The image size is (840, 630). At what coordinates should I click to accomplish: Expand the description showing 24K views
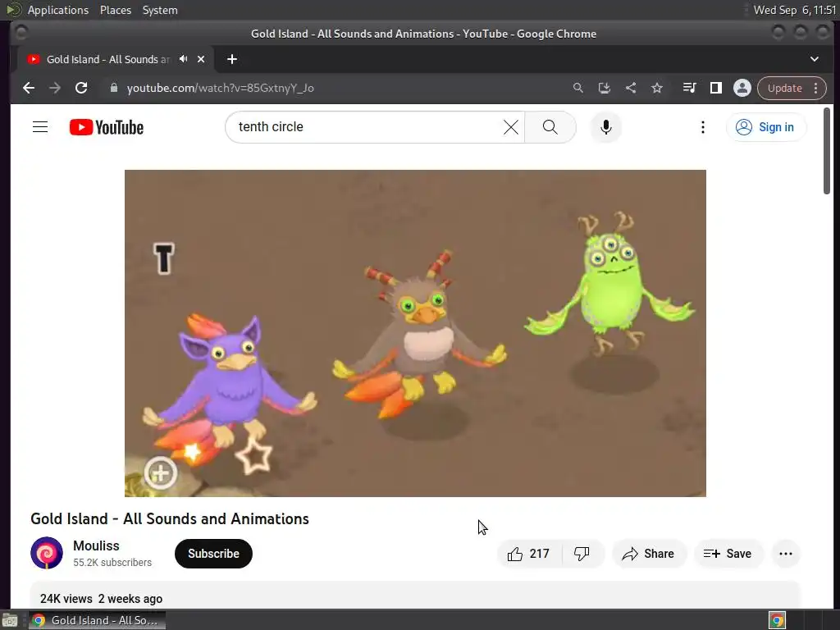(x=415, y=595)
